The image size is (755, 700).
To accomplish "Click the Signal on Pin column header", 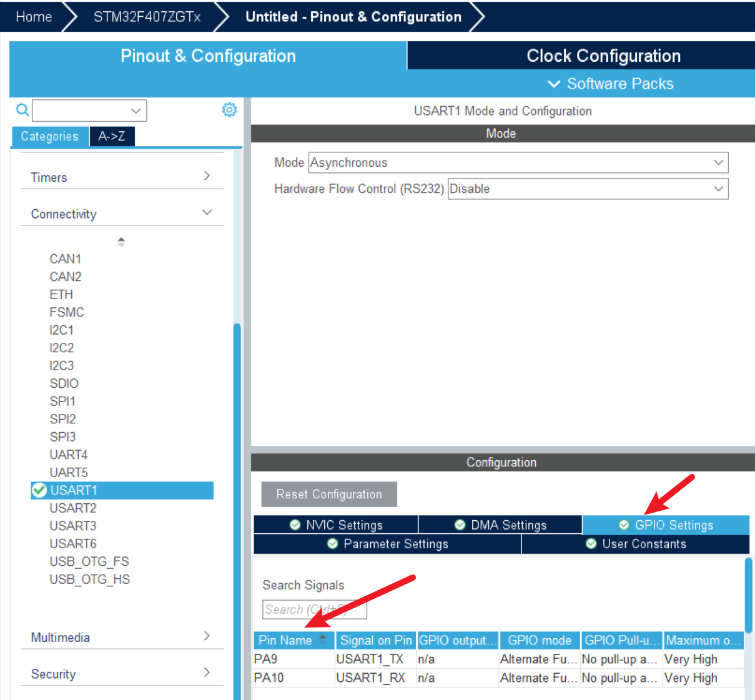I will [376, 640].
